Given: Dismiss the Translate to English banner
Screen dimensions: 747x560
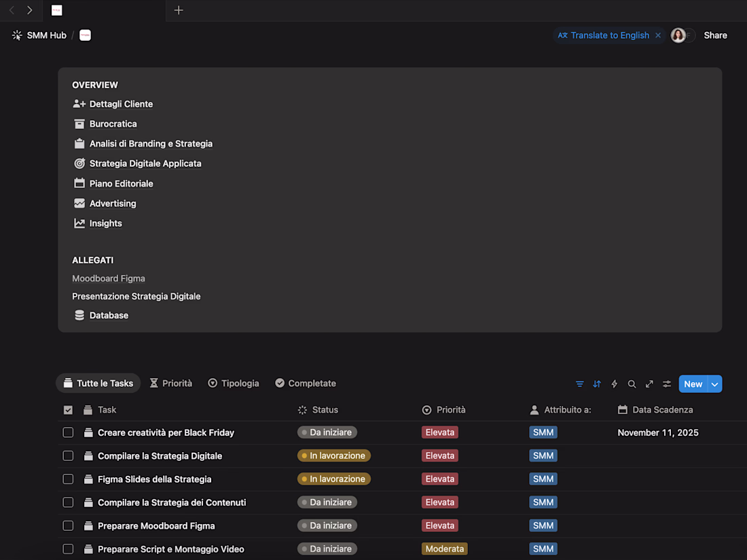Looking at the screenshot, I should (x=658, y=35).
